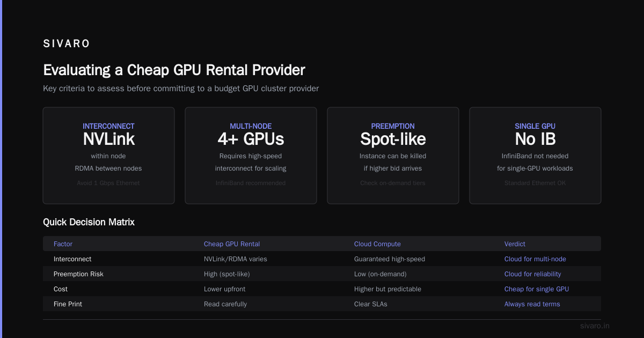The height and width of the screenshot is (338, 644).
Task: Click 'interconnect for scaling' text
Action: 251,168
